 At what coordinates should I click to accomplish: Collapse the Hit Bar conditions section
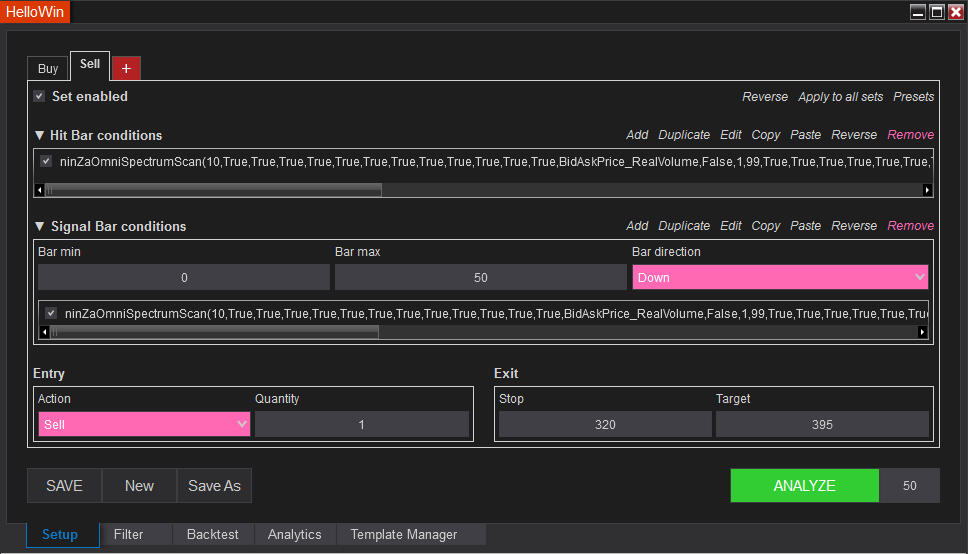tap(40, 135)
